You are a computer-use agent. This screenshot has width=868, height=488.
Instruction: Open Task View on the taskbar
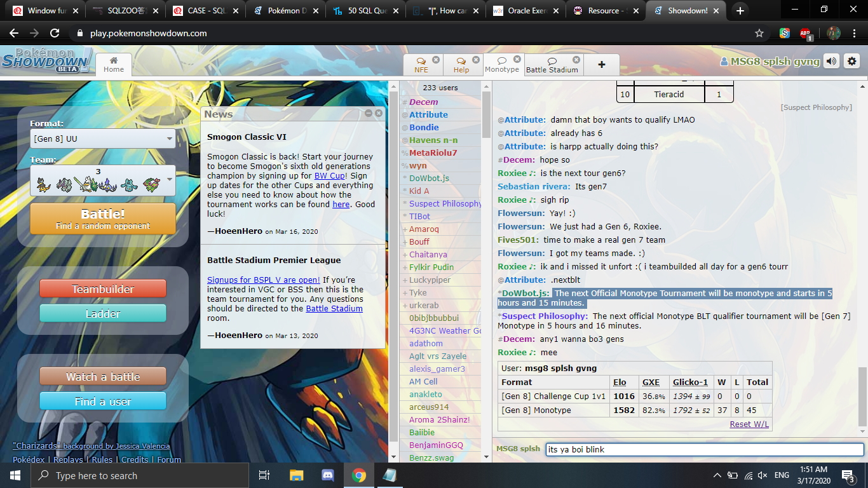(265, 475)
